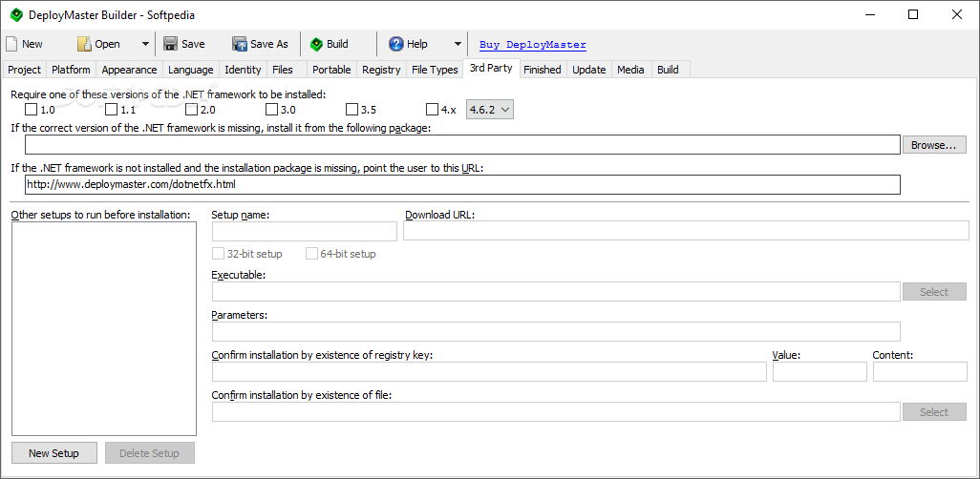Maximize the DeployMaster Builder window
980x479 pixels.
click(913, 15)
